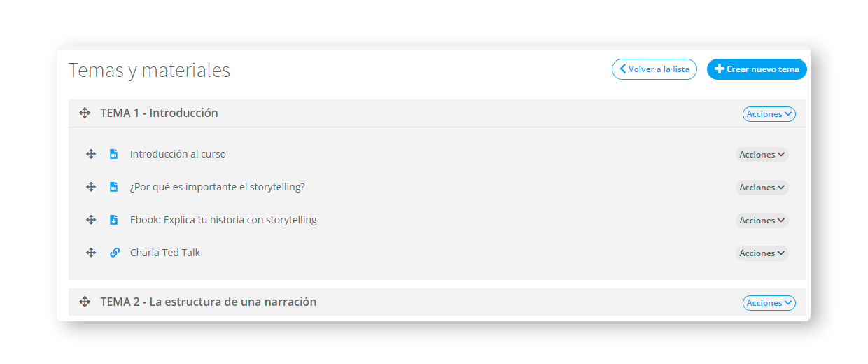This screenshot has width=868, height=364.
Task: Click the download file icon for the Ebook
Action: click(x=114, y=220)
